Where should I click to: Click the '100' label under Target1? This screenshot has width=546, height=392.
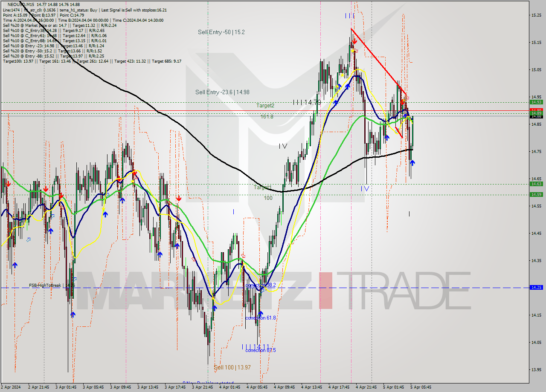click(x=268, y=198)
